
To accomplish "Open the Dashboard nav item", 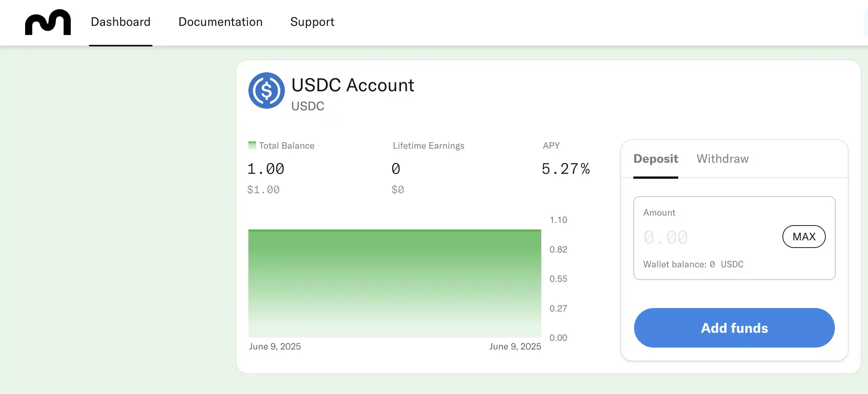I will (x=121, y=22).
